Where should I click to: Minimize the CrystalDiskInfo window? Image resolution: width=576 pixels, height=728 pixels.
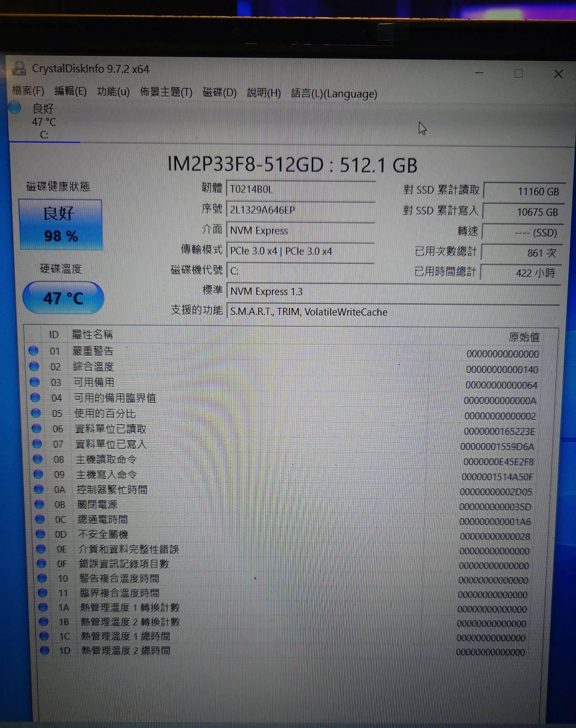479,72
